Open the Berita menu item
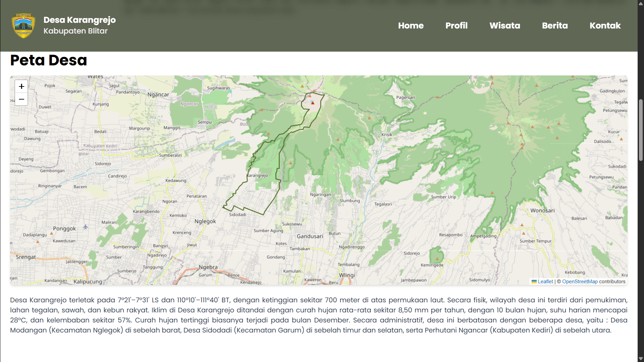The height and width of the screenshot is (362, 644). point(555,25)
